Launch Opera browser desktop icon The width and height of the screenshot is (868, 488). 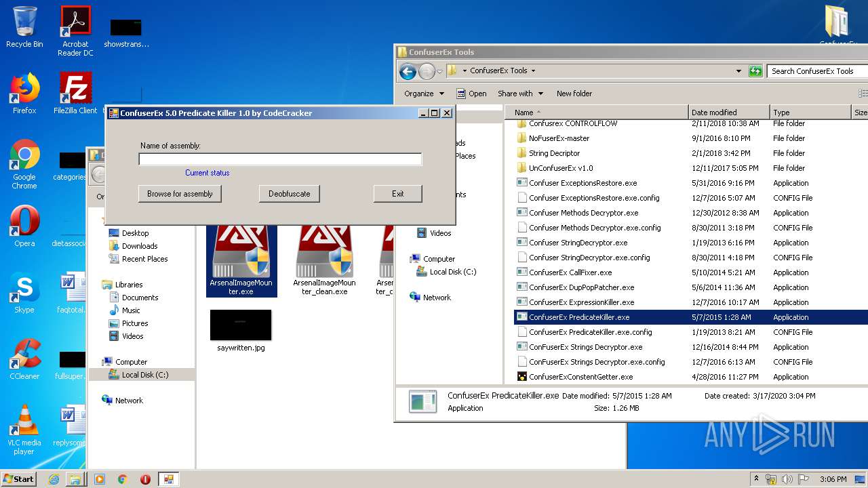click(x=24, y=226)
